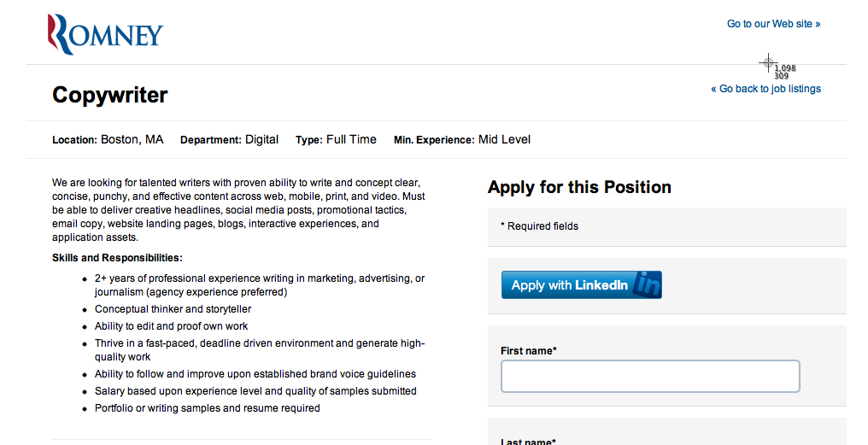
Task: Click the LinkedIn 'in' icon on the button
Action: coord(648,285)
